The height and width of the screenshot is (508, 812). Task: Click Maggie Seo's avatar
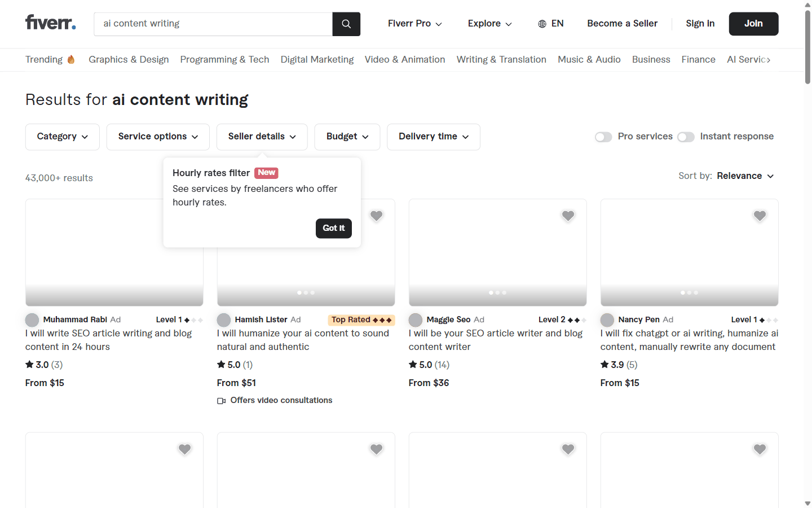coord(416,320)
